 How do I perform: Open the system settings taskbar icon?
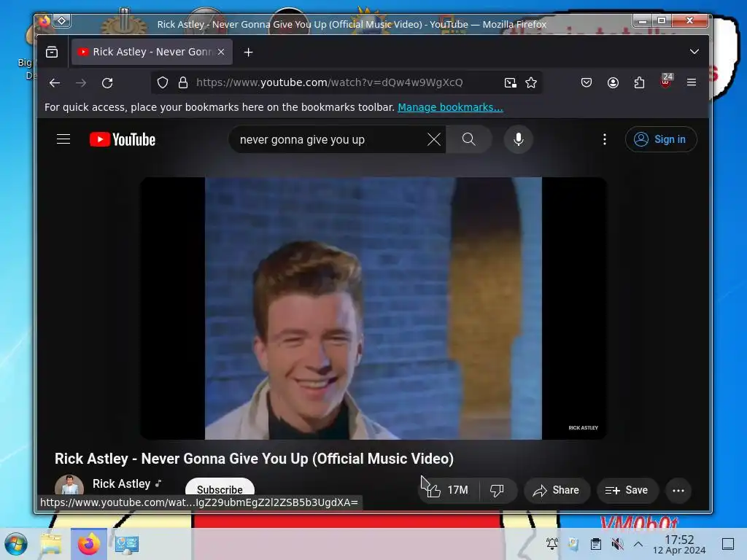127,544
